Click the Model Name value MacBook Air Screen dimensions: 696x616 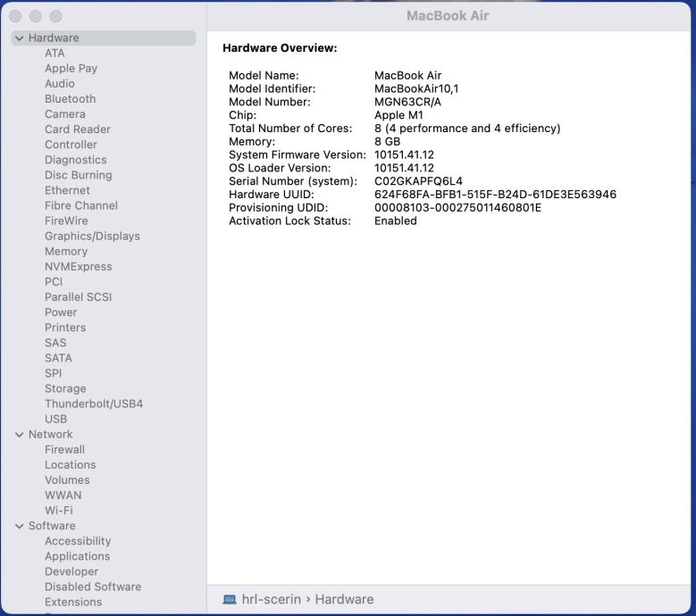(407, 75)
